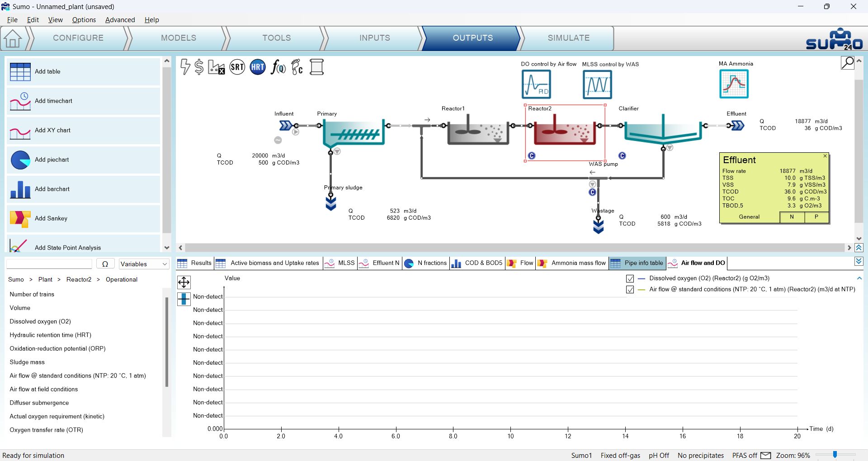
Task: Click the blue chart layout icon
Action: tap(184, 299)
